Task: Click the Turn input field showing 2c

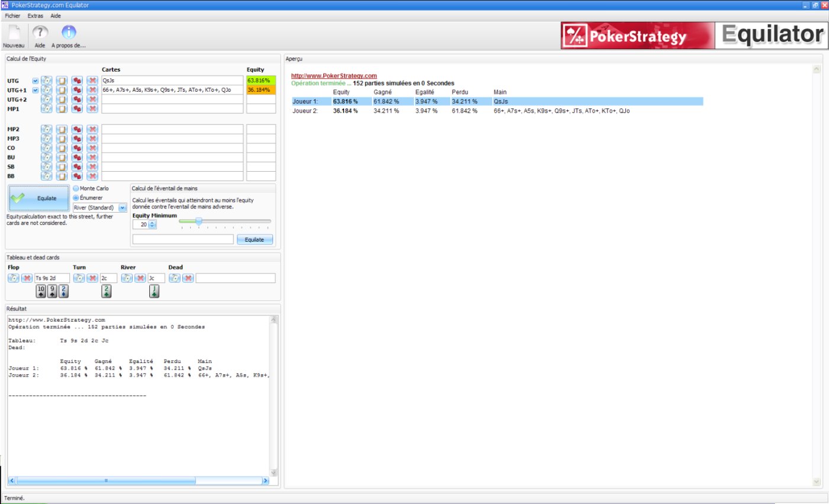Action: pyautogui.click(x=109, y=278)
